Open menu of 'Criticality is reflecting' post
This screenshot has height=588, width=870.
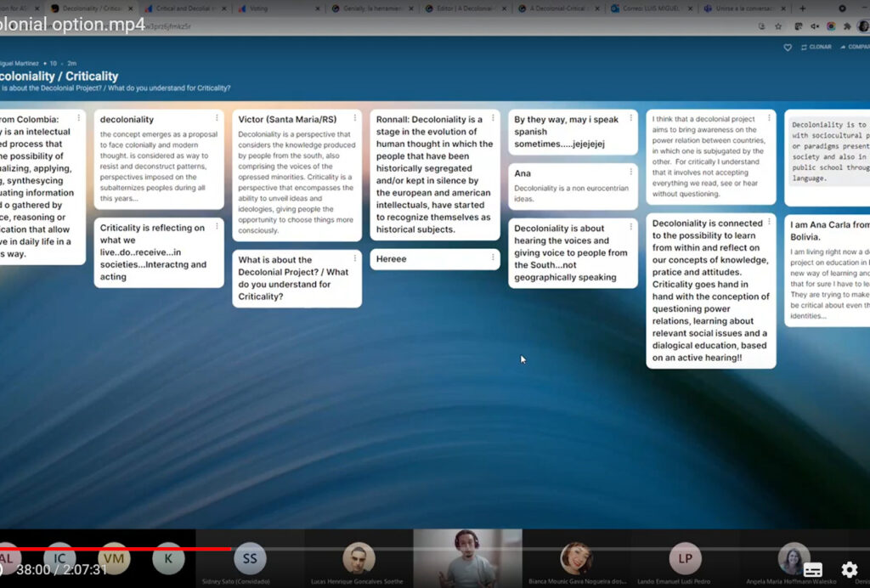pos(217,226)
